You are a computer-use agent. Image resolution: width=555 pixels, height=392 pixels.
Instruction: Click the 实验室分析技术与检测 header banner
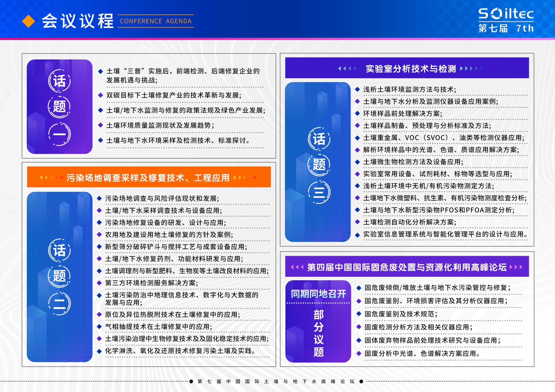(407, 68)
